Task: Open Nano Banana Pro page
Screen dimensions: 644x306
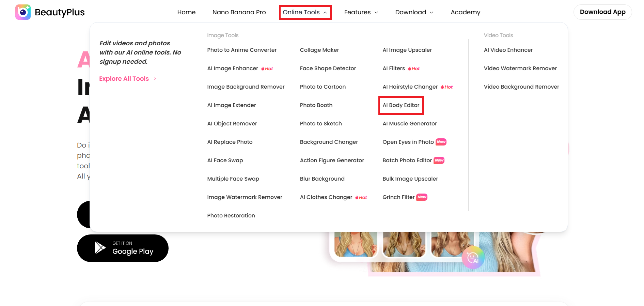Action: 239,12
